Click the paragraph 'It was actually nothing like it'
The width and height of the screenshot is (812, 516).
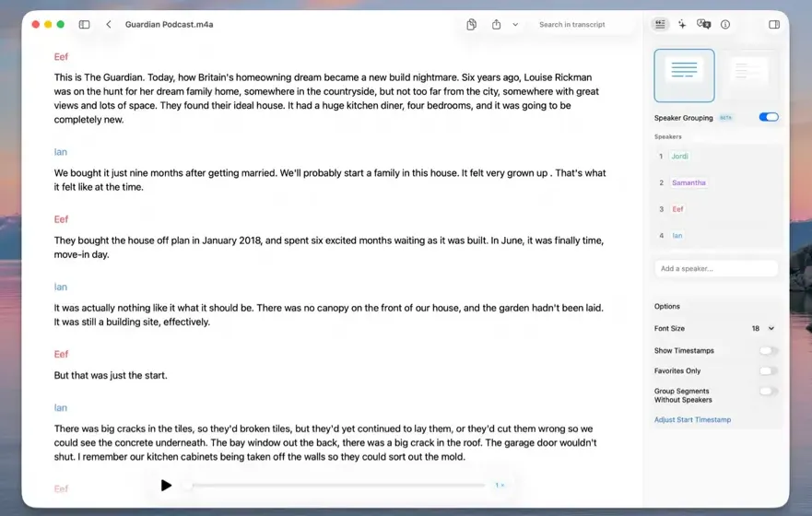tap(329, 315)
